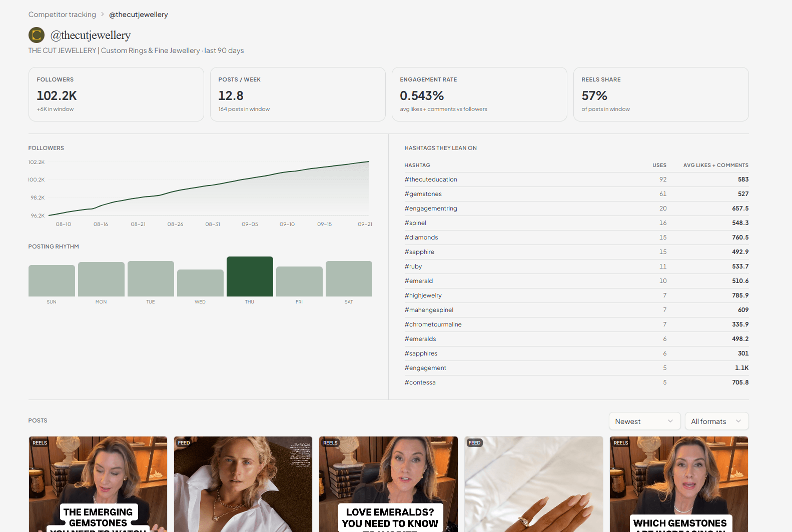Open the All formats filter dropdown
This screenshot has width=792, height=532.
[716, 421]
